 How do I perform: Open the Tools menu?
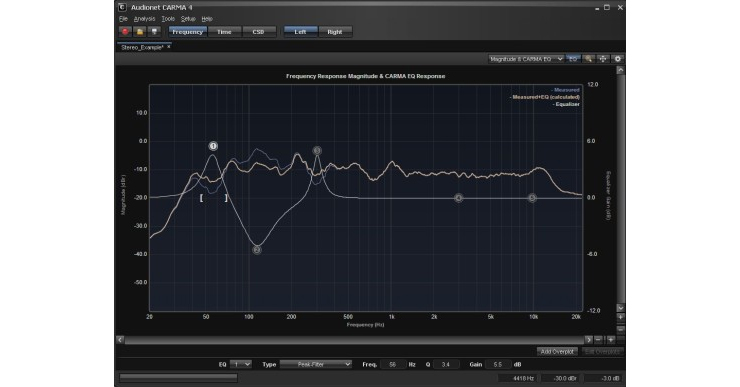tap(168, 19)
